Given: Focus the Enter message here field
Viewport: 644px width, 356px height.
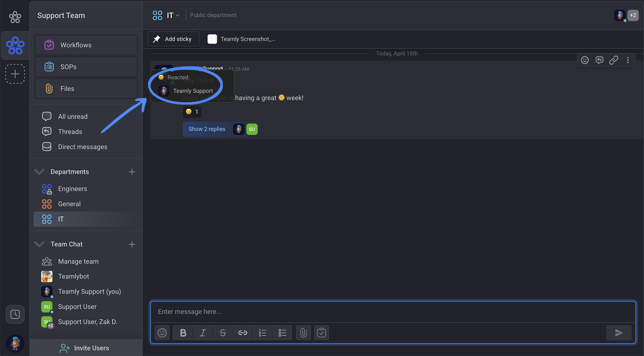Looking at the screenshot, I should pyautogui.click(x=393, y=312).
